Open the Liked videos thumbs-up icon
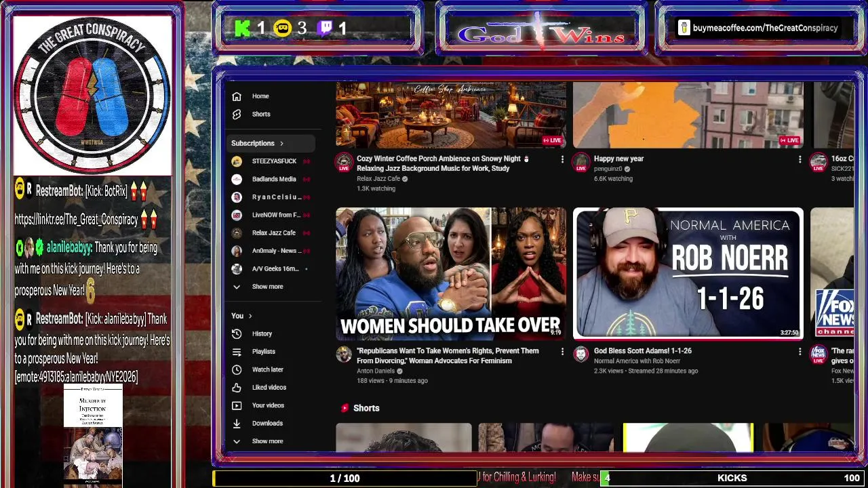 coord(237,388)
